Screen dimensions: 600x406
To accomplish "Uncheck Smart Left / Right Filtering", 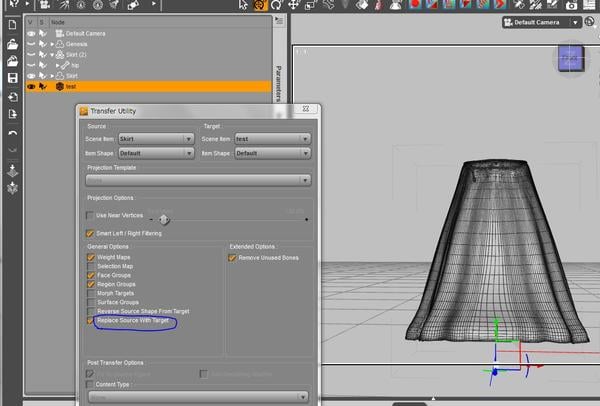I will pyautogui.click(x=90, y=233).
